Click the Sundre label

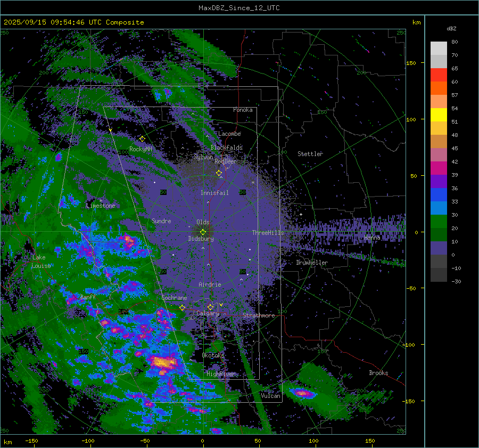pos(161,221)
